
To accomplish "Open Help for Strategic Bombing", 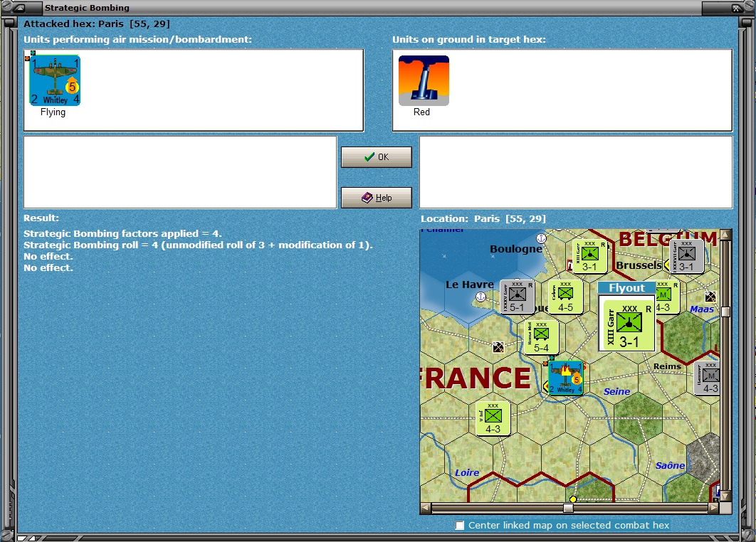I will (x=377, y=198).
